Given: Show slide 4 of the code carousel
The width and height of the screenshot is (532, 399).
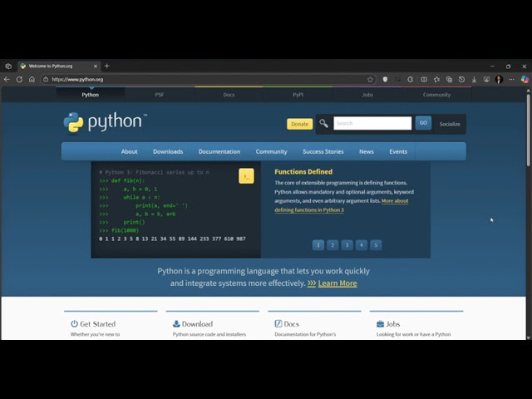Looking at the screenshot, I should coord(362,245).
